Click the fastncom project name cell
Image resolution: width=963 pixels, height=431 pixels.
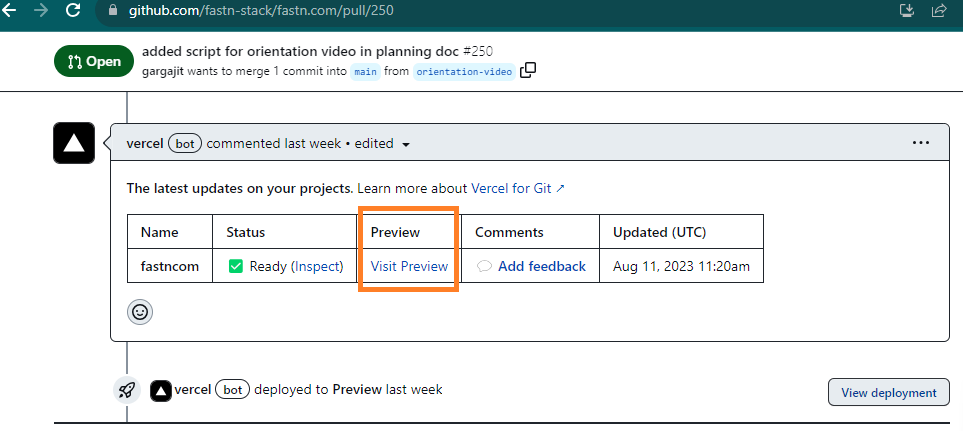[x=170, y=266]
